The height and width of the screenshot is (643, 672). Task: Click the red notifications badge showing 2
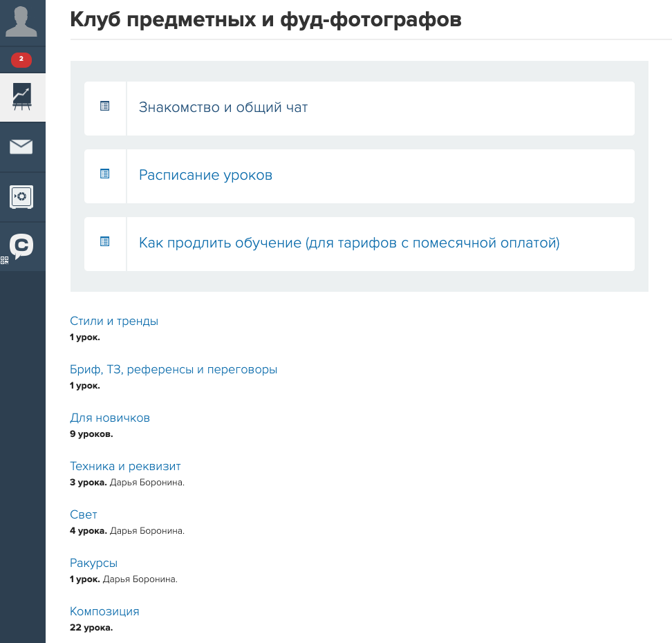pyautogui.click(x=21, y=59)
